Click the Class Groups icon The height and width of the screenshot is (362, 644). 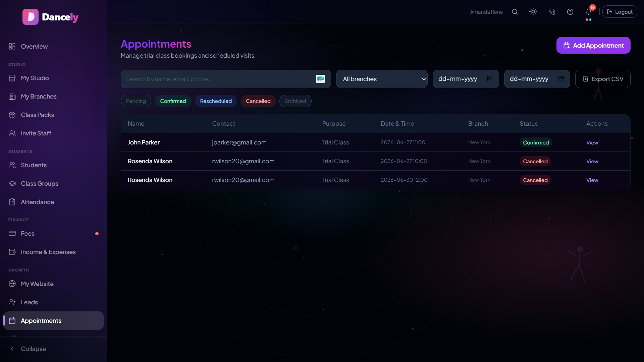tap(12, 183)
